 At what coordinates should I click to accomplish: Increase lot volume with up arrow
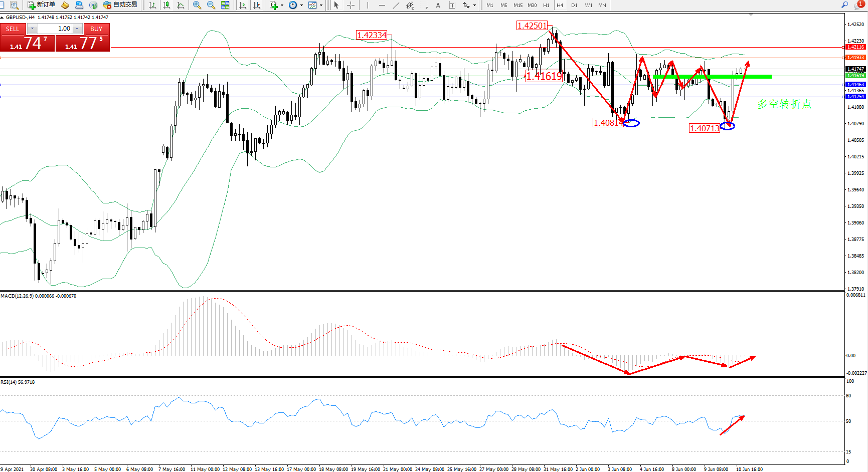point(77,29)
